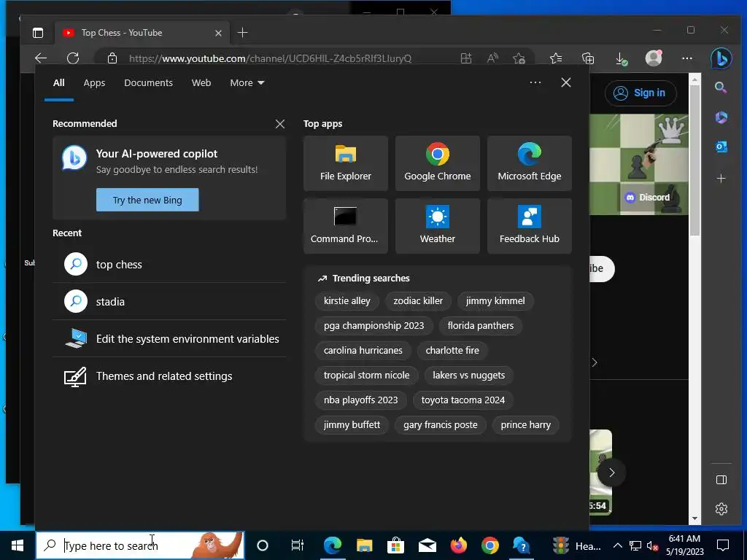
Task: Expand the More dropdown in search
Action: pos(247,83)
